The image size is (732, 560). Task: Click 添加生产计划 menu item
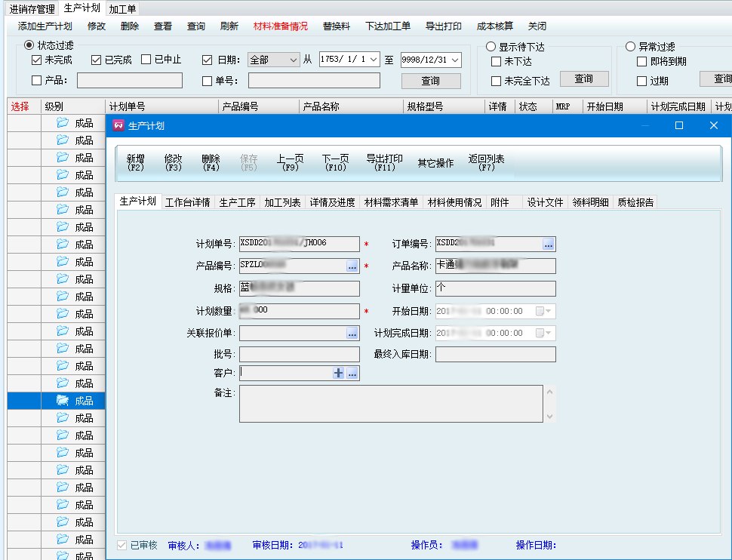tap(45, 26)
